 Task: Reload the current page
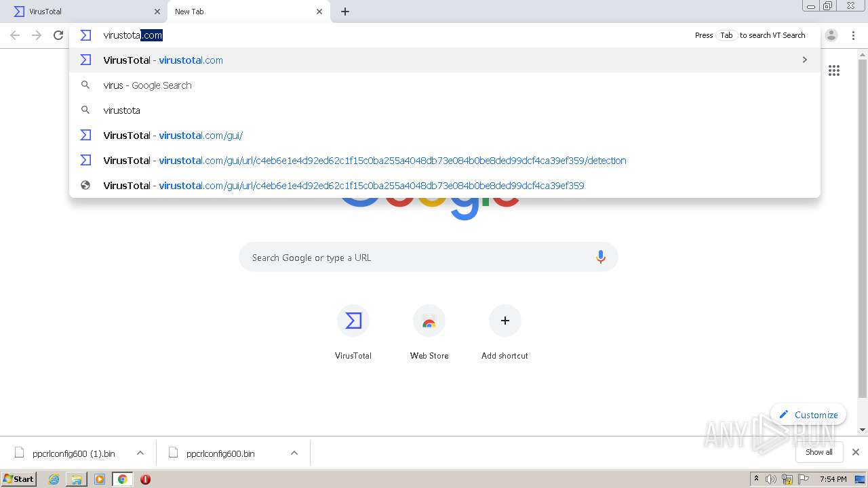(x=58, y=35)
